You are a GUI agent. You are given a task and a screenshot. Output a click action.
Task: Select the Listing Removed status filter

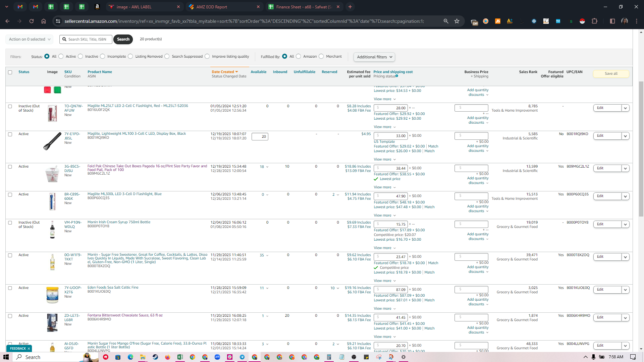[130, 56]
